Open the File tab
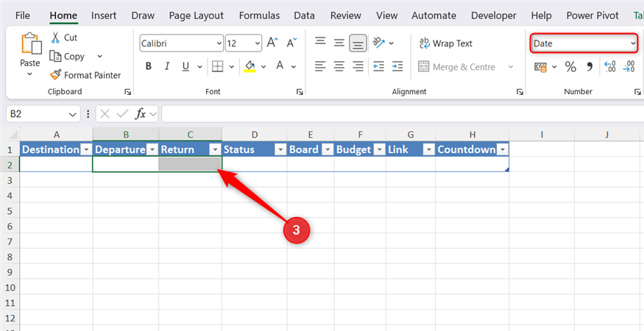Screen dimensions: 644x331 click(x=22, y=15)
